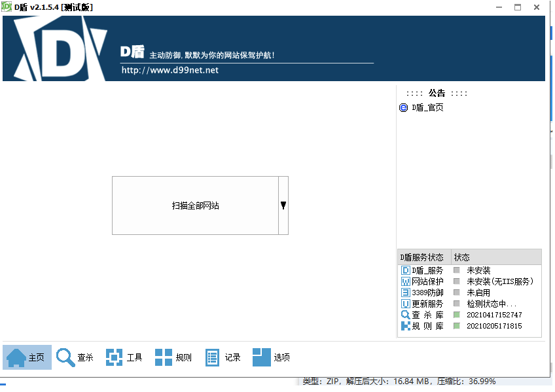Click the D盾 logo in the banner
The height and width of the screenshot is (392, 555).
click(x=60, y=49)
